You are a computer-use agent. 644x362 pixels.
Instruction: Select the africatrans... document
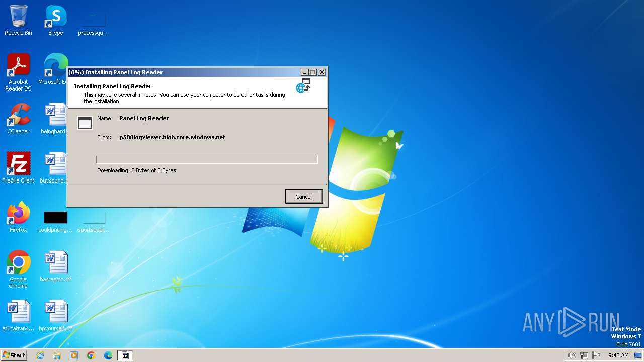click(18, 316)
